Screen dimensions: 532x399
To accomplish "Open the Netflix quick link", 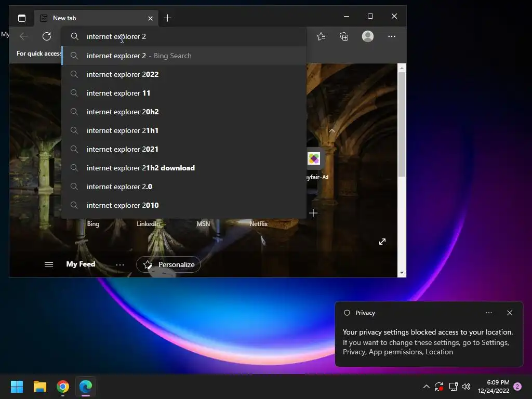I will click(x=258, y=223).
